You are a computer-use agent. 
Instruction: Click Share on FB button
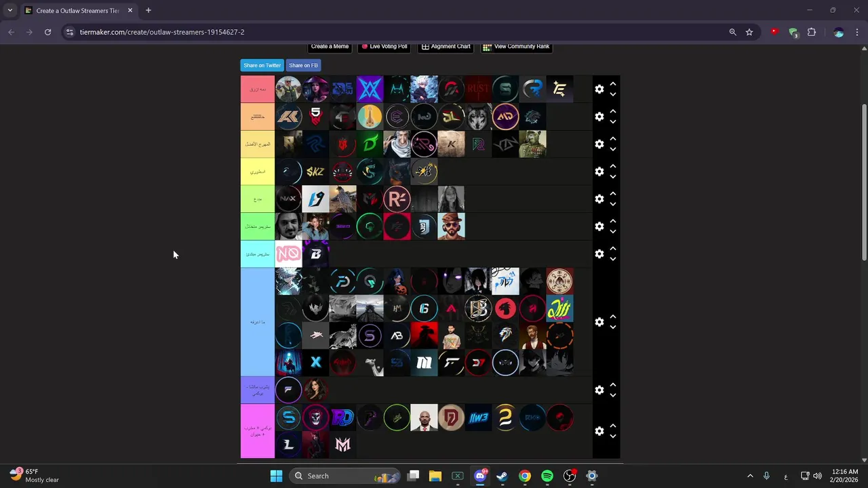click(x=303, y=65)
